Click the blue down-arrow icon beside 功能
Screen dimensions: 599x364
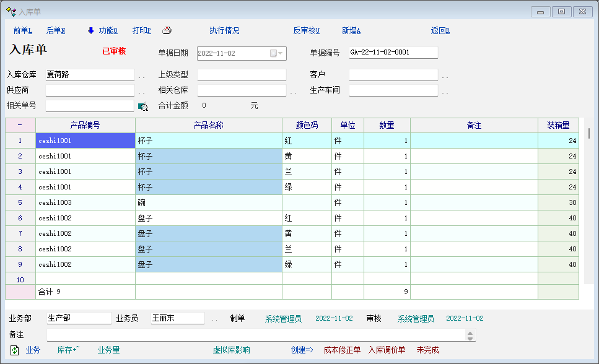(90, 30)
